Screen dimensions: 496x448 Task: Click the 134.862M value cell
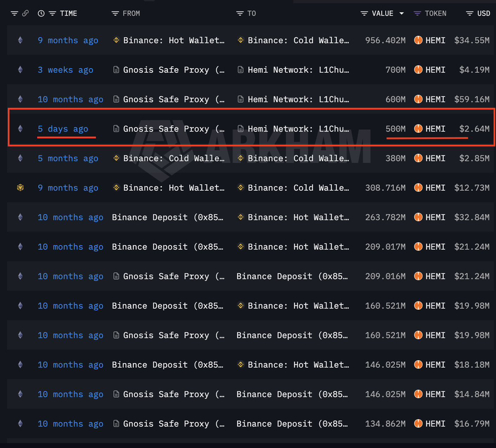(385, 423)
